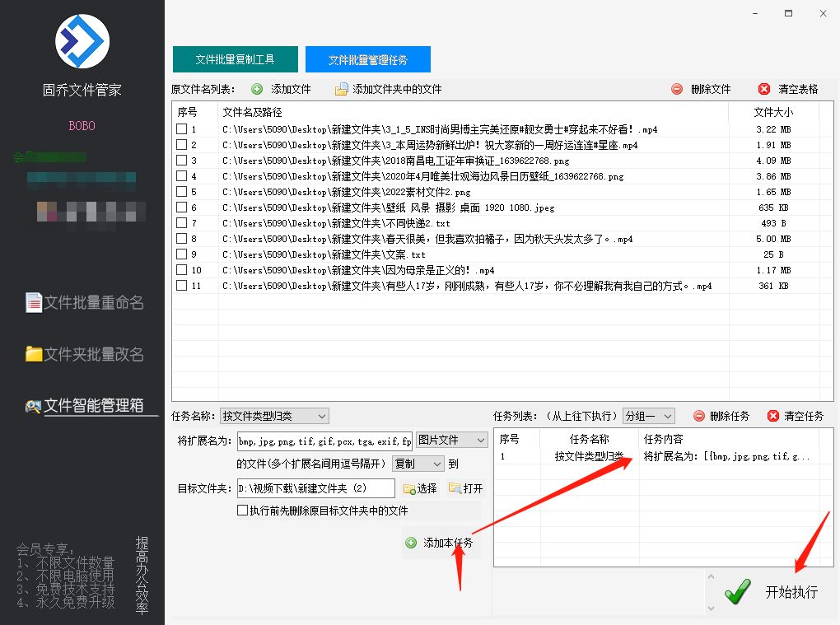
Task: Check the checkbox for row 1 mp4 file
Action: coord(180,129)
